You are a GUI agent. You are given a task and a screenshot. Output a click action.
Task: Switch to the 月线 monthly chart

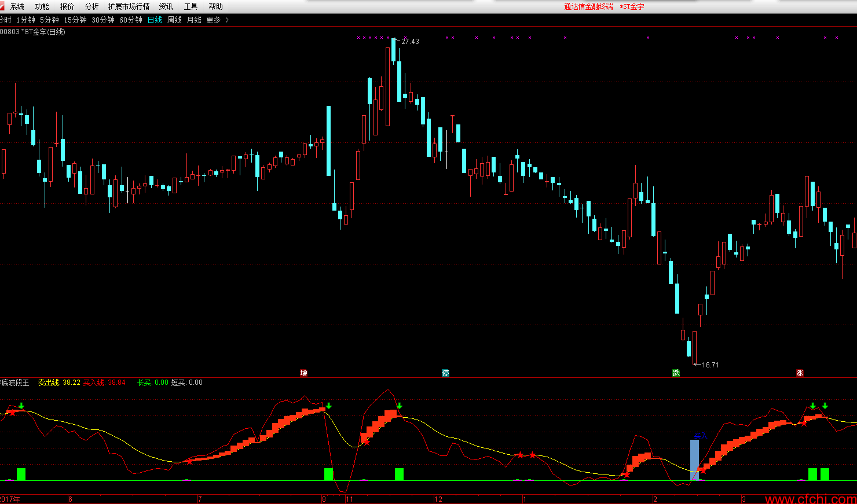(x=194, y=20)
